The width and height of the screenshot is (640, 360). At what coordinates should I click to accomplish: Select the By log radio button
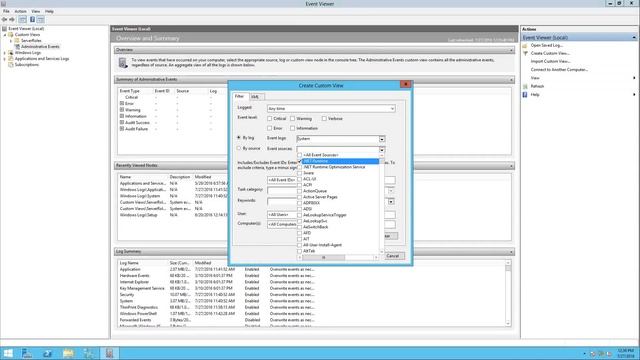[x=239, y=138]
